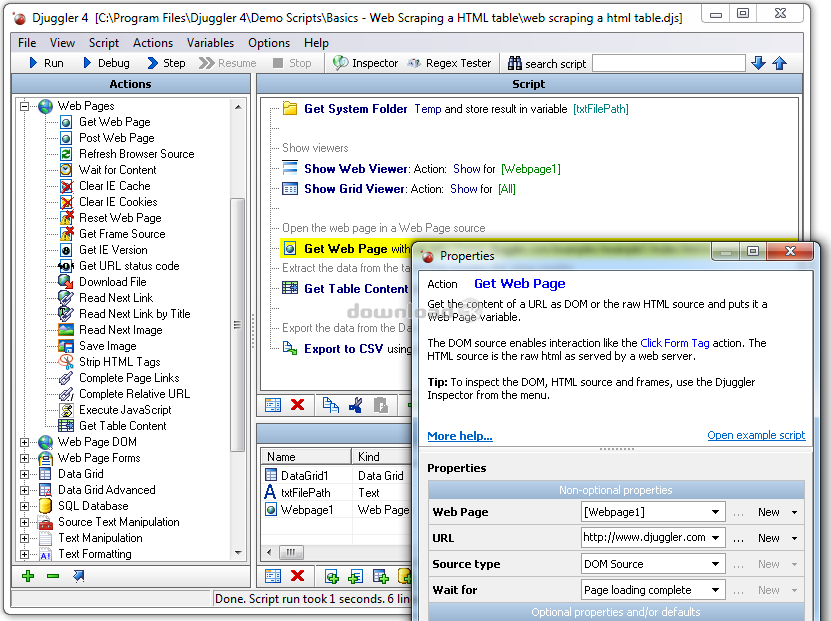The width and height of the screenshot is (831, 621).
Task: Expand the Web Page DOM node
Action: (x=24, y=442)
